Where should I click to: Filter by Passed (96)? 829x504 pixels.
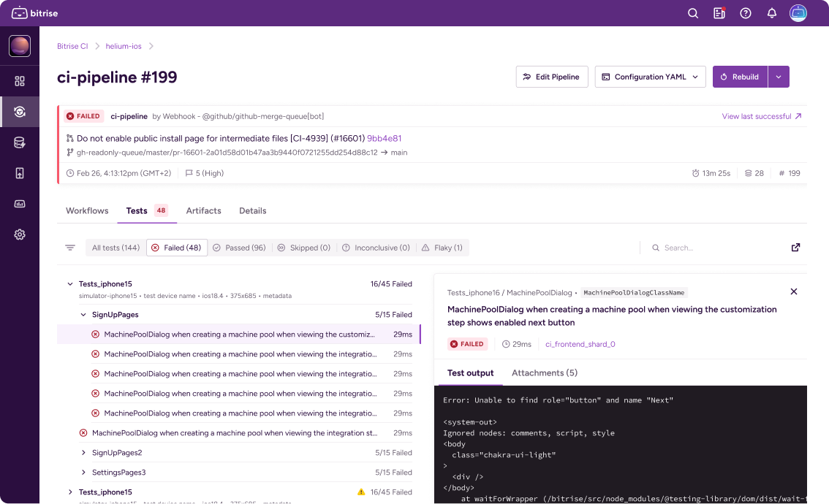240,248
